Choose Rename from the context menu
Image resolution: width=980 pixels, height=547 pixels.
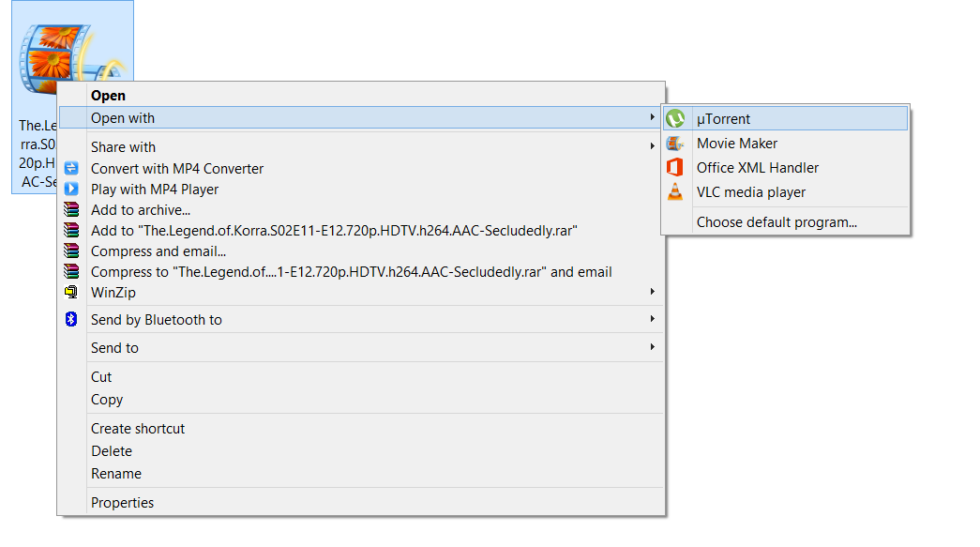coord(361,473)
